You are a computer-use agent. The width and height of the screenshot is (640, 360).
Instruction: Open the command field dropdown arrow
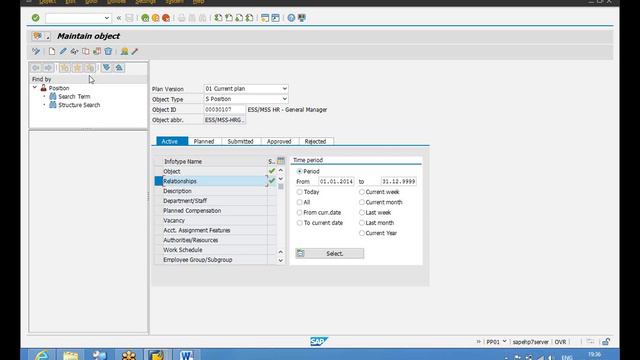pos(107,18)
